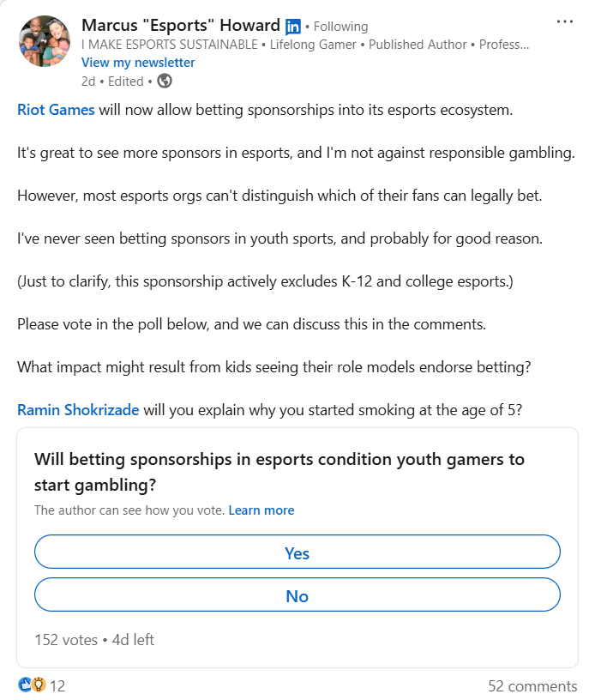
Task: Open the reactions count of 12
Action: [57, 685]
